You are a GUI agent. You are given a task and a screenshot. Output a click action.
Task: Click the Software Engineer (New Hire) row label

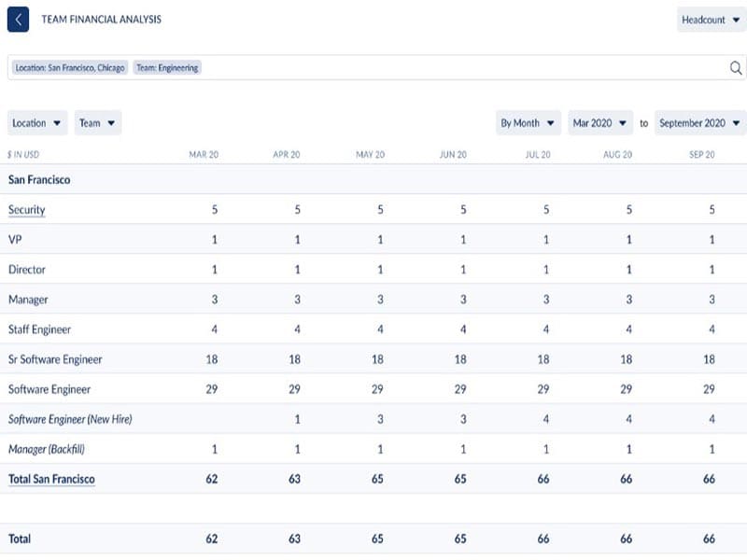click(70, 419)
